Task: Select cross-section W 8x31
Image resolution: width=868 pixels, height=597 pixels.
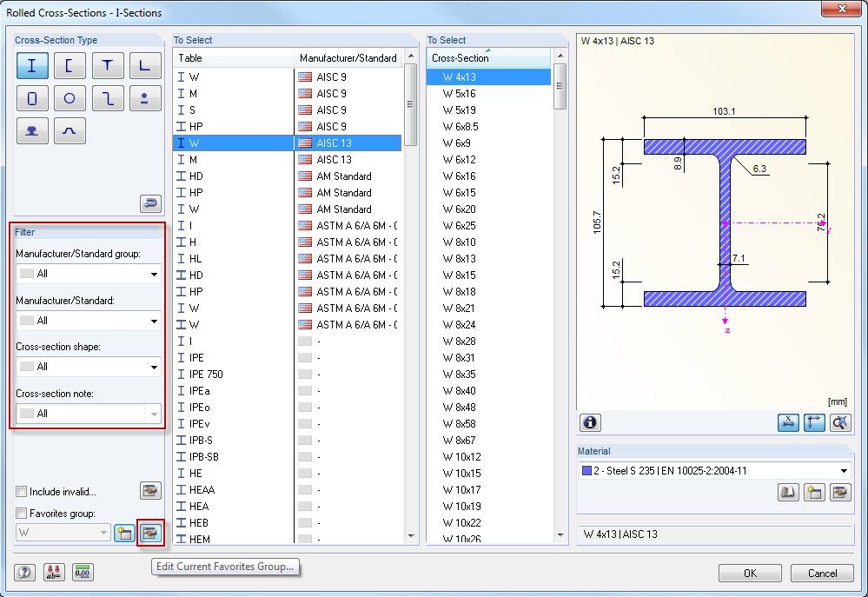Action: 489,358
